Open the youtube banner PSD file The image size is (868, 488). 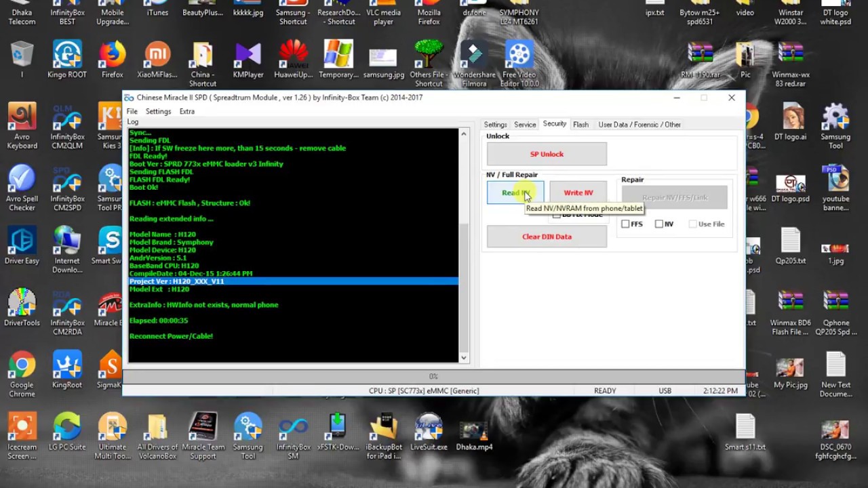click(x=835, y=188)
